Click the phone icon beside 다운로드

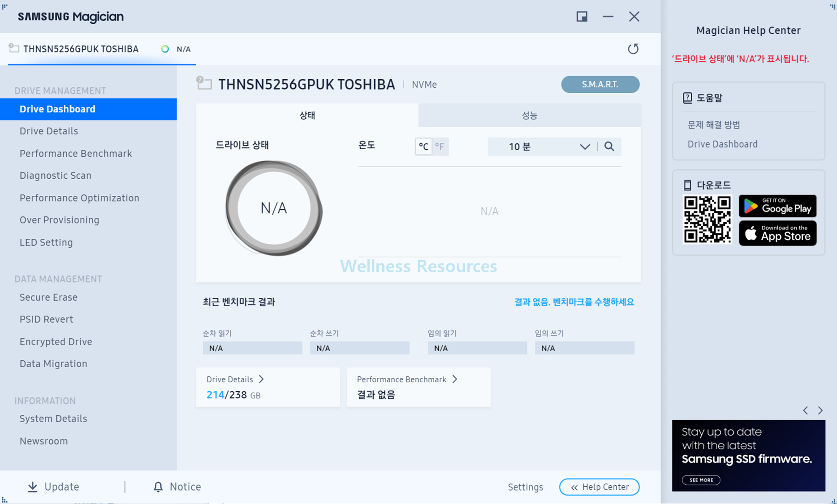click(687, 185)
